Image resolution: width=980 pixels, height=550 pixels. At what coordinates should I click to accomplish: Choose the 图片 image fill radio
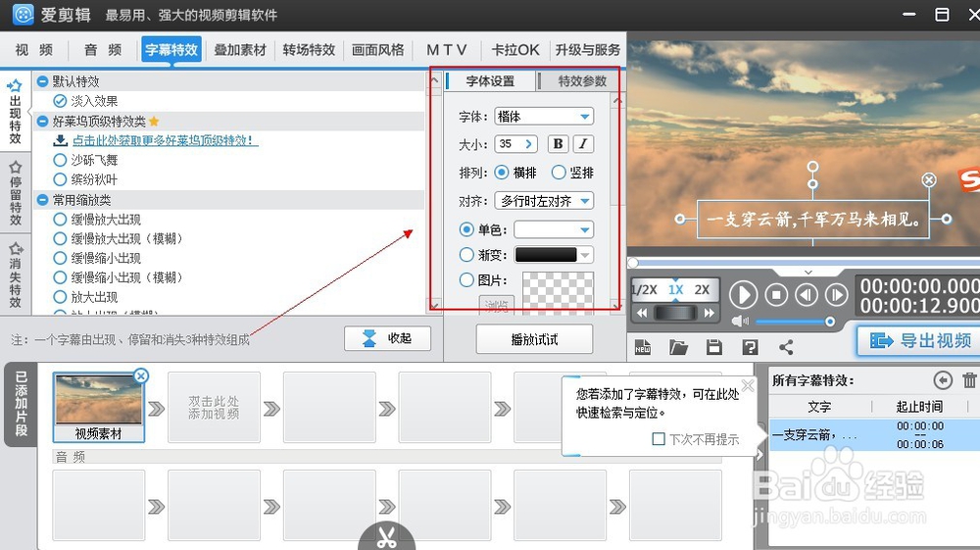click(x=466, y=280)
